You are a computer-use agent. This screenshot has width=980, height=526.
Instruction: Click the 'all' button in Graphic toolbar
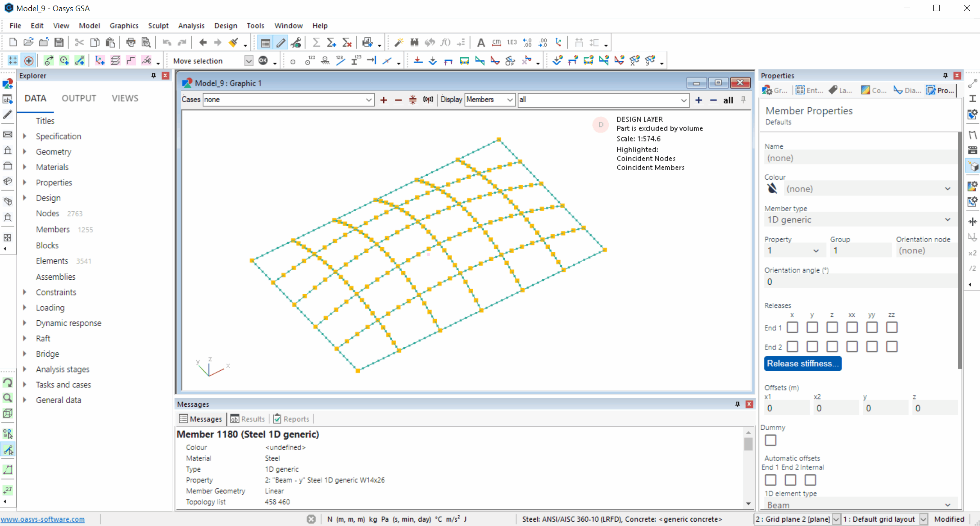click(x=728, y=100)
